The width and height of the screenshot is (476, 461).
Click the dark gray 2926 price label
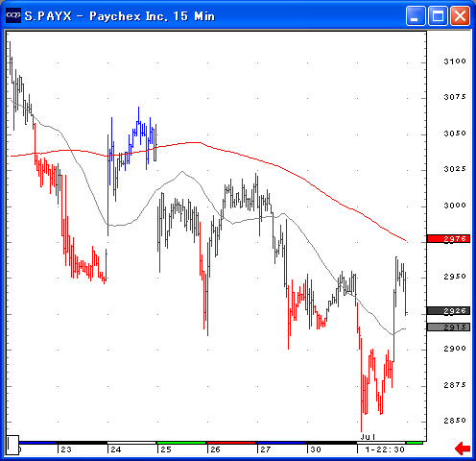tap(448, 310)
